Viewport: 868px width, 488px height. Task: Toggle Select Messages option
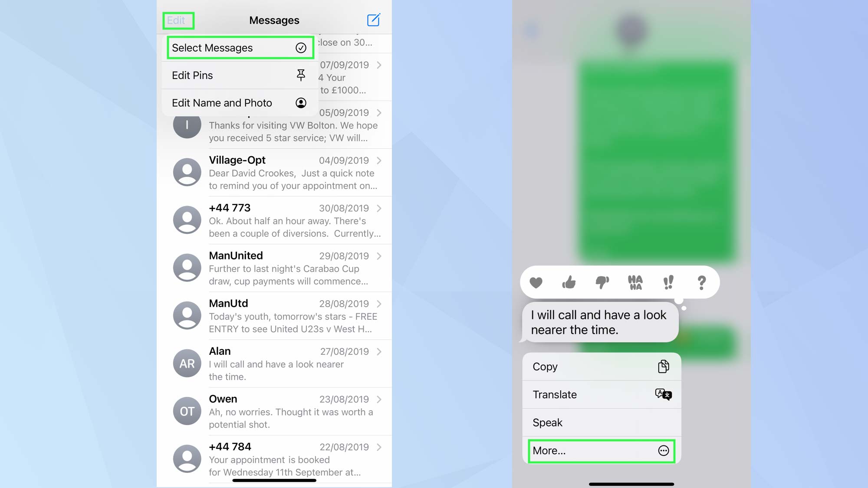238,48
